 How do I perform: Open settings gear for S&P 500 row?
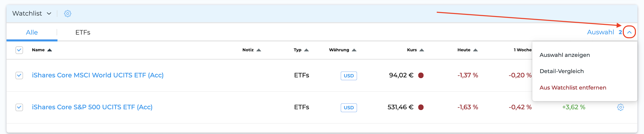click(620, 107)
